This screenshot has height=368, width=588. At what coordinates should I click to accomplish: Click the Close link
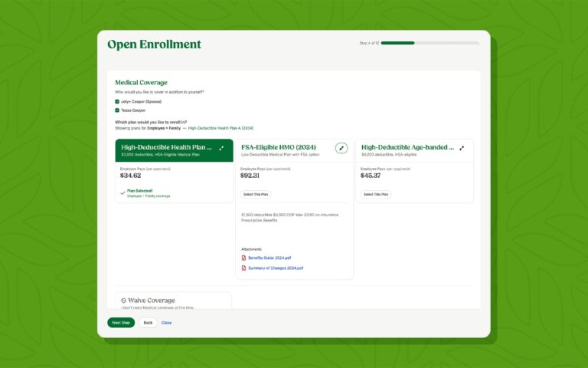[166, 323]
